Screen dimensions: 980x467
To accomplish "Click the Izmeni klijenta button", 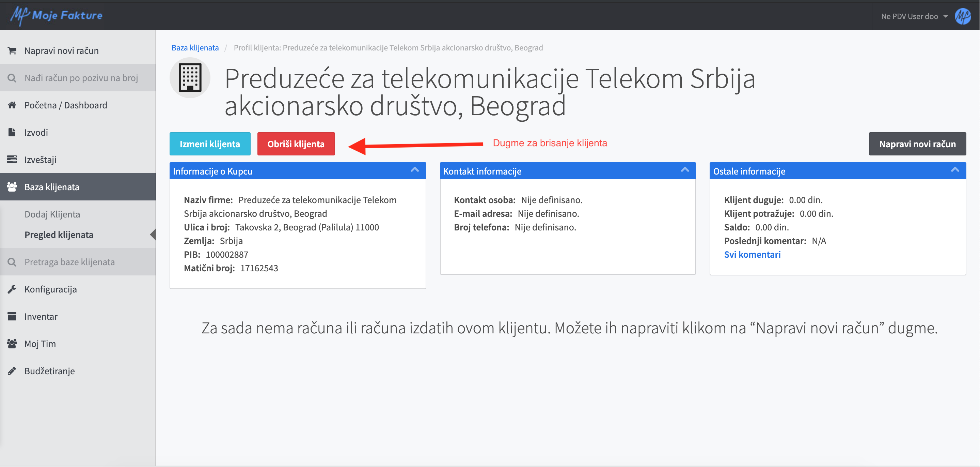I will pyautogui.click(x=210, y=144).
